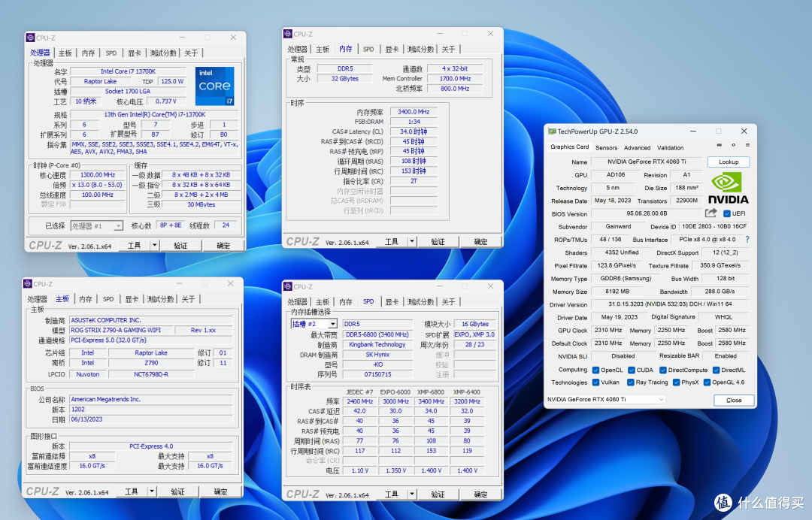Viewport: 812px width, 520px height.
Task: Click the BIOS export share icon in GPU-Z
Action: click(710, 213)
